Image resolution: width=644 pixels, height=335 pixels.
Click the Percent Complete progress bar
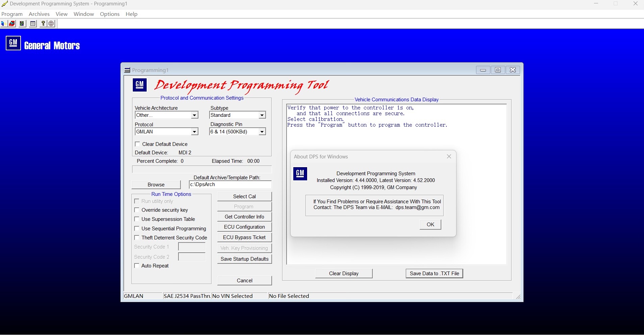click(x=202, y=169)
